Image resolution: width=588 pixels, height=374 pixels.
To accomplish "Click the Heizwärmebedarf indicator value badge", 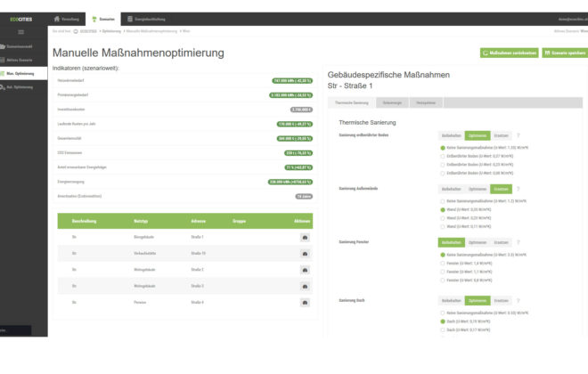I will (292, 81).
